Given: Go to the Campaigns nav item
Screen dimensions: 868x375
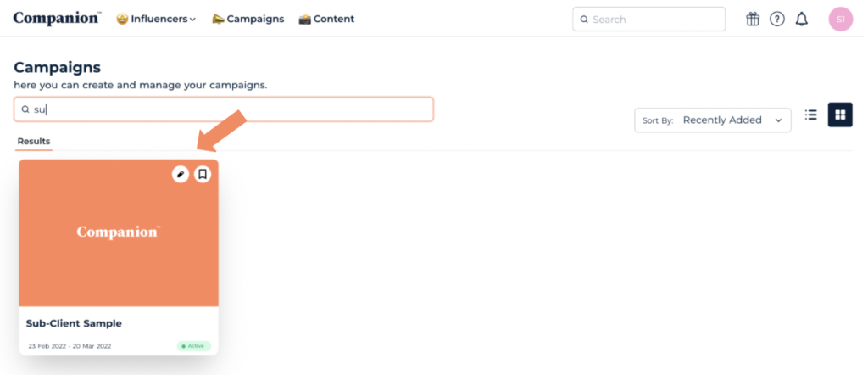Looking at the screenshot, I should (248, 19).
